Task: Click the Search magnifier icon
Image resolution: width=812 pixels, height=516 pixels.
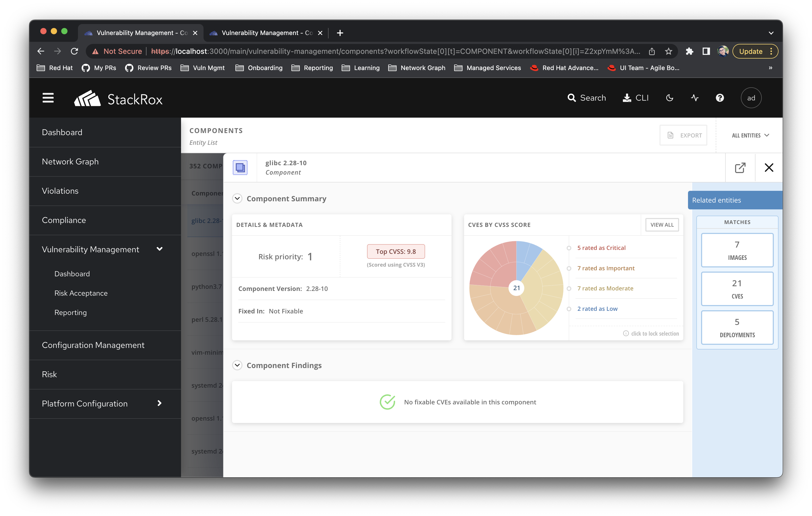Action: [572, 98]
